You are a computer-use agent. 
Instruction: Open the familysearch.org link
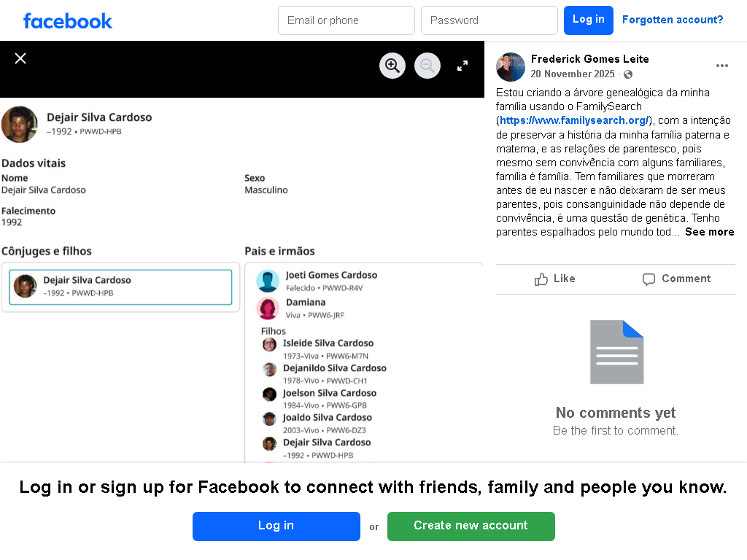coord(573,120)
